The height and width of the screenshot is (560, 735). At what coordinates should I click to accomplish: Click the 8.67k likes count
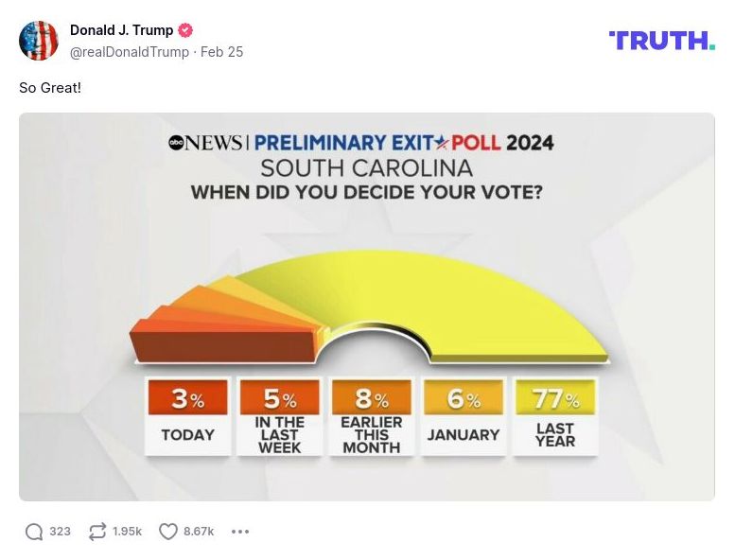point(199,532)
